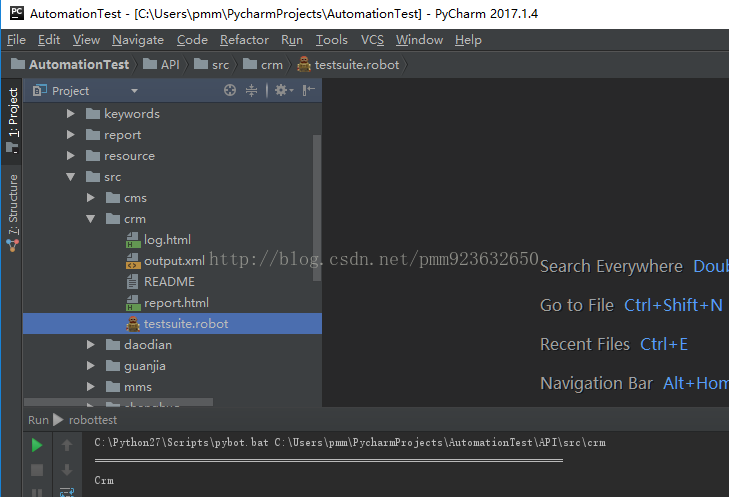This screenshot has height=497, width=729.
Task: Click the testsuite.robot robot icon in tree
Action: (133, 324)
